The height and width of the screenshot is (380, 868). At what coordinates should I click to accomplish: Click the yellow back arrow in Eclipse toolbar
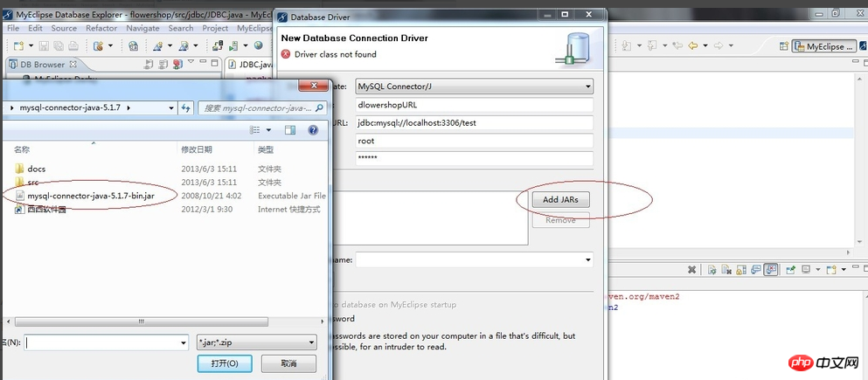[x=693, y=46]
